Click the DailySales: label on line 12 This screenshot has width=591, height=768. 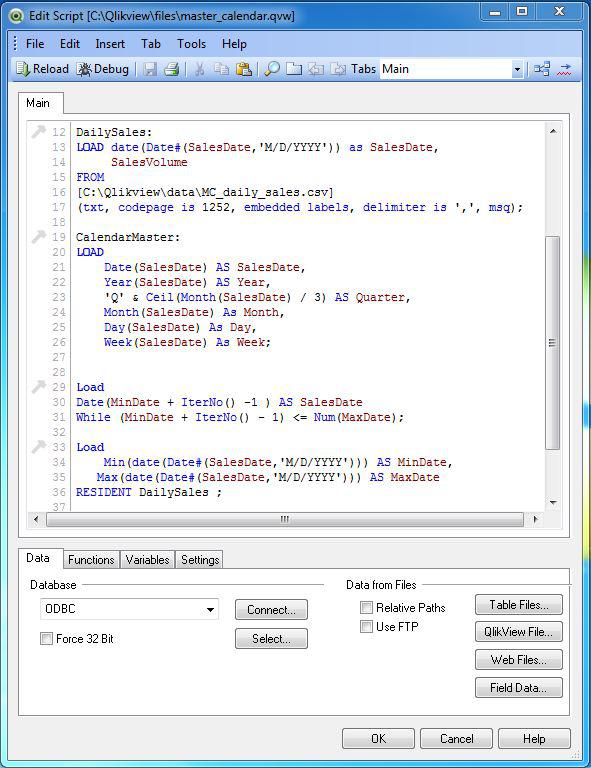114,132
